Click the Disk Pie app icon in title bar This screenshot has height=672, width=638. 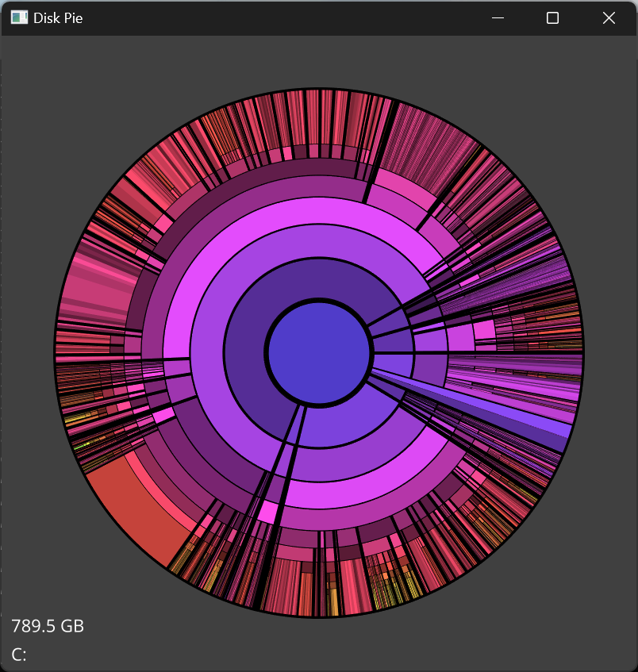(19, 17)
